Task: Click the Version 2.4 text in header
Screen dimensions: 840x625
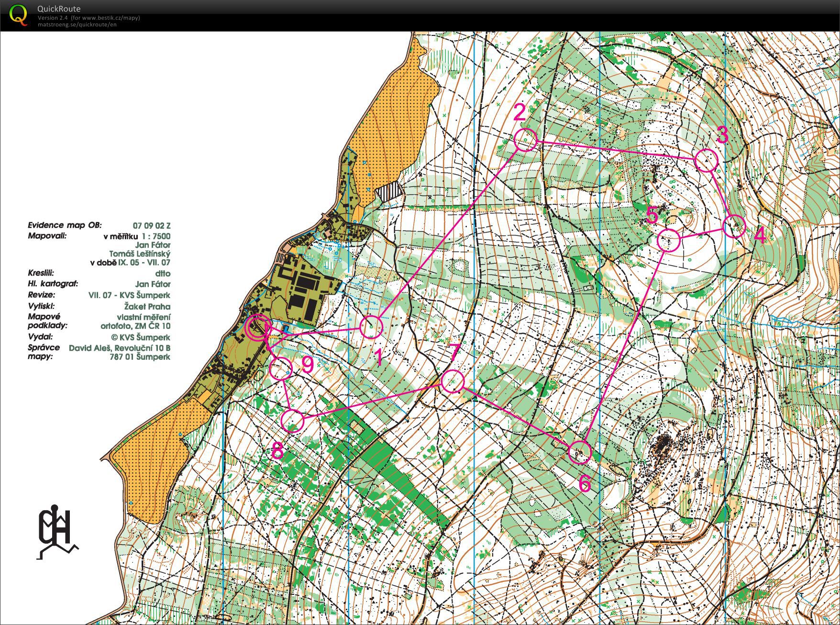Action: (54, 18)
